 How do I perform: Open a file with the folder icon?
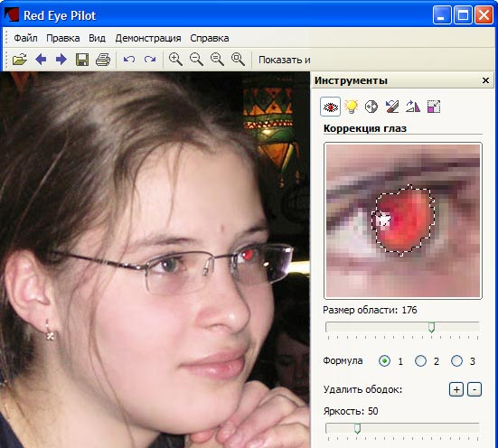[x=20, y=60]
